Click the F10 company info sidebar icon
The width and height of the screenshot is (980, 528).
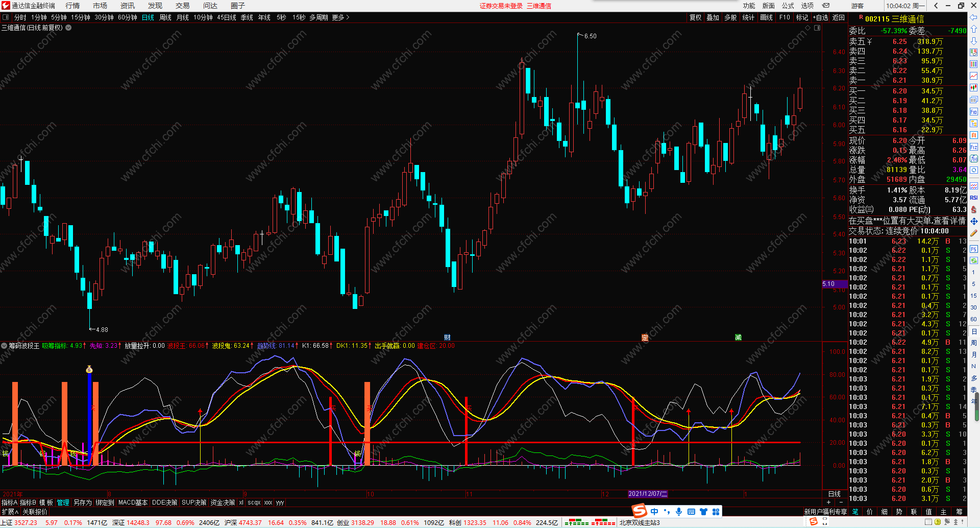coord(974,111)
